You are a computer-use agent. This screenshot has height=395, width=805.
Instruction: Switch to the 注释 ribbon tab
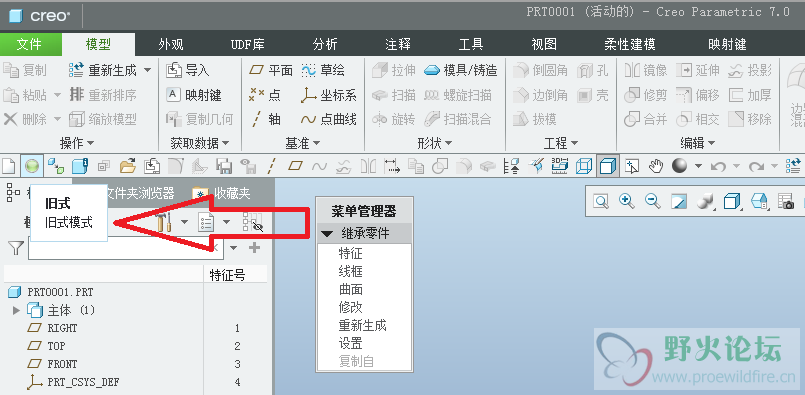(398, 45)
